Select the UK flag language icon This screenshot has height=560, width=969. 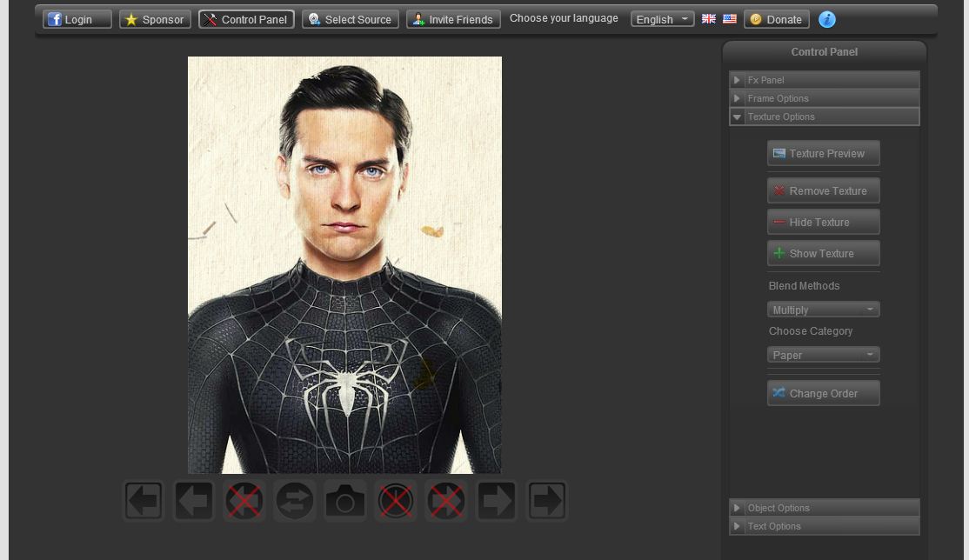click(709, 18)
